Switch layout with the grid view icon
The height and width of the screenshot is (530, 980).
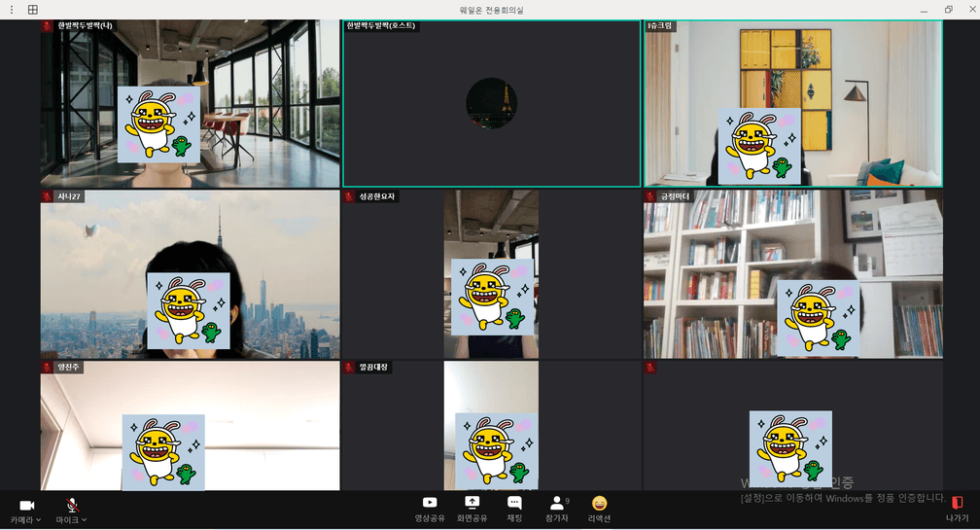coord(32,10)
